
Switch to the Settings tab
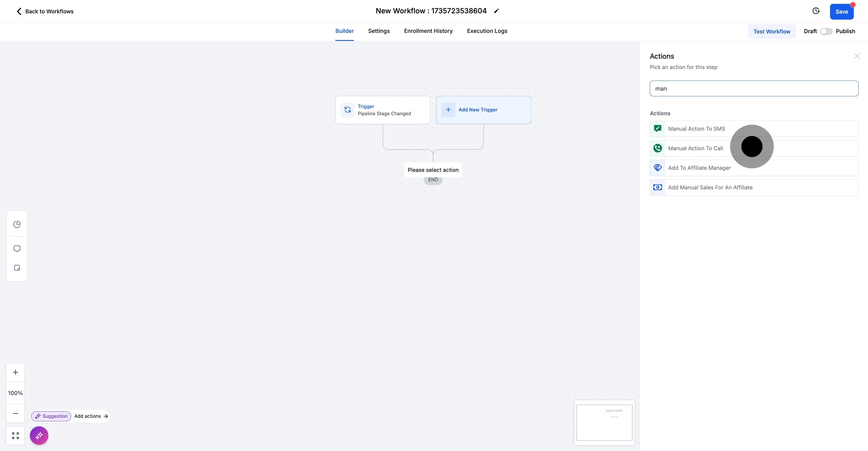[379, 31]
